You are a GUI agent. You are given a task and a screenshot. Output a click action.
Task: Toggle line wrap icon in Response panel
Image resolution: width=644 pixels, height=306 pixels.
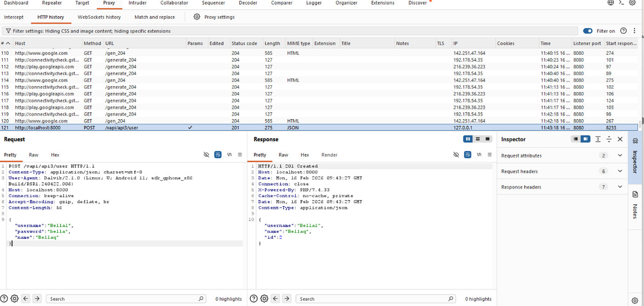point(467,155)
